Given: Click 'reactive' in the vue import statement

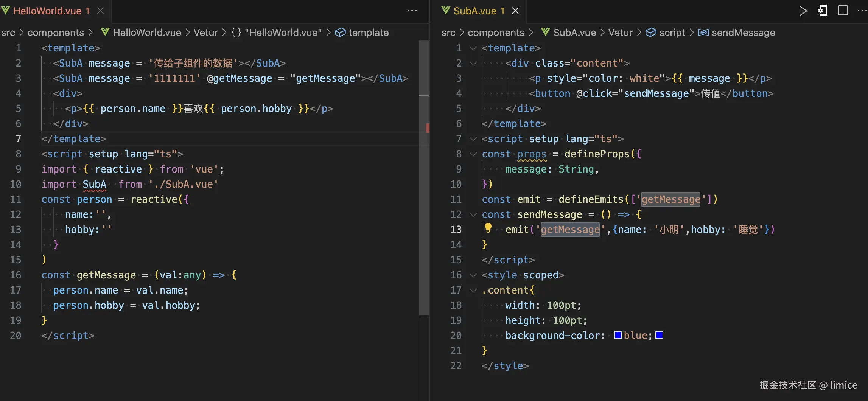Looking at the screenshot, I should (118, 169).
